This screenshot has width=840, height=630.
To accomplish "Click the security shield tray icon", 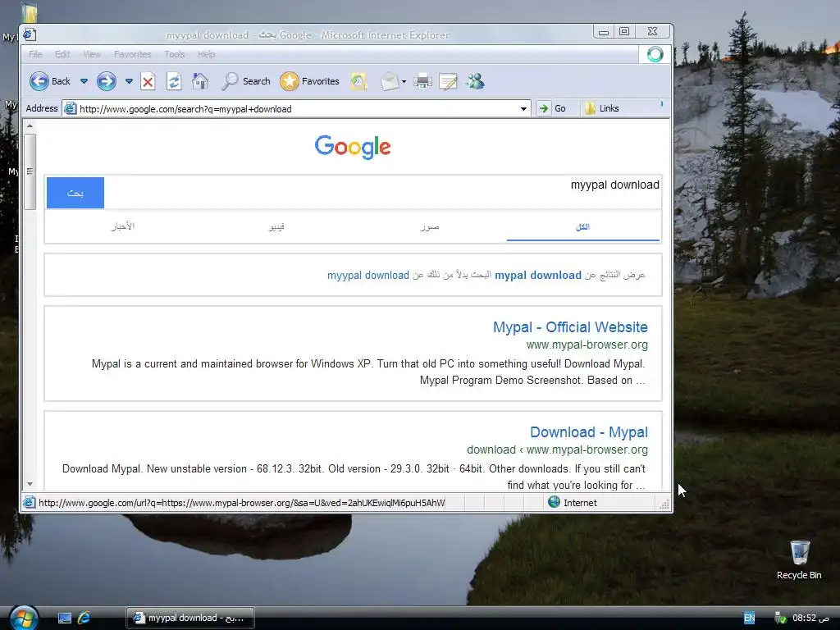I will pos(781,618).
